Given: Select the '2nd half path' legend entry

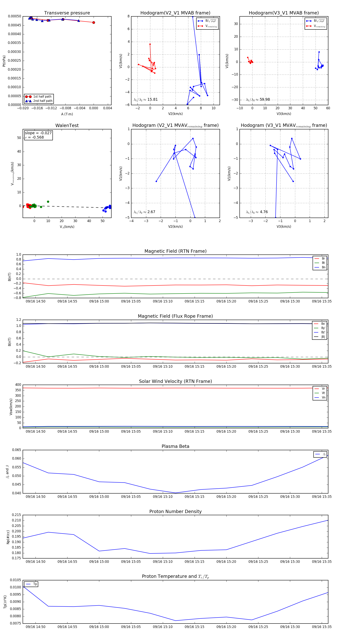Looking at the screenshot, I should click(39, 101).
